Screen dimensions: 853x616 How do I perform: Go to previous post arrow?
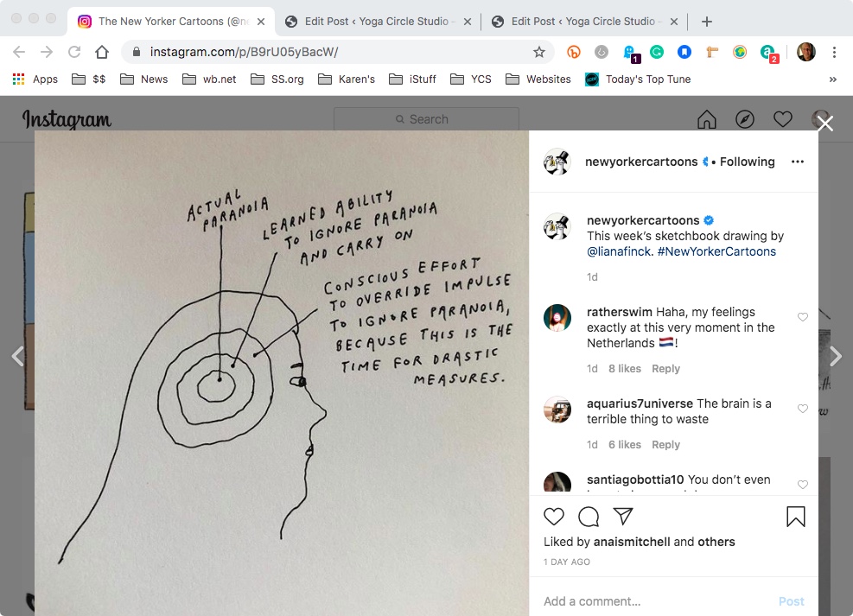tap(18, 357)
